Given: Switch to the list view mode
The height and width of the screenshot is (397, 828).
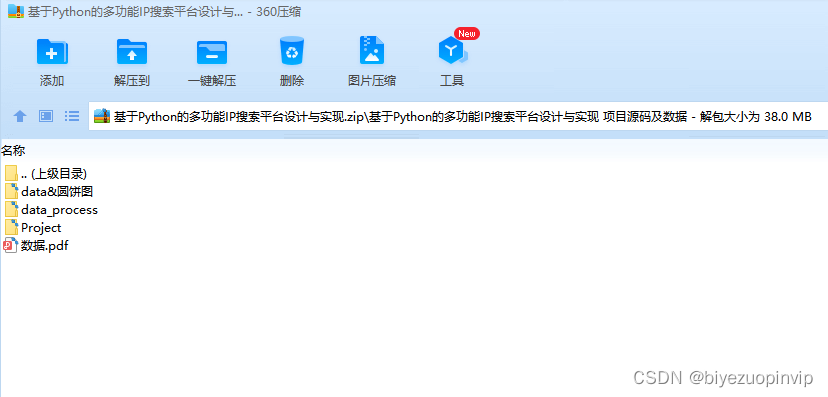Looking at the screenshot, I should coord(72,116).
